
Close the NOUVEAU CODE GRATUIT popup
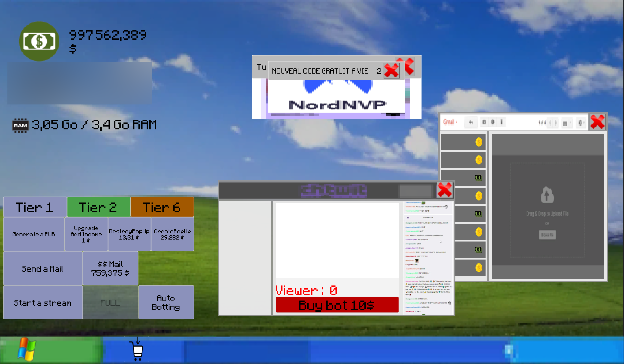tap(391, 71)
